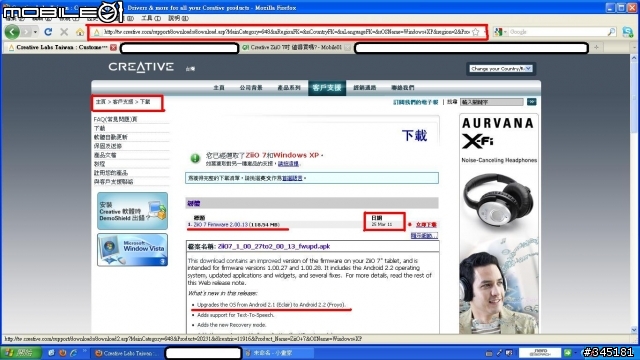Open 經銷通路 nav item
The image size is (640, 360).
364,88
